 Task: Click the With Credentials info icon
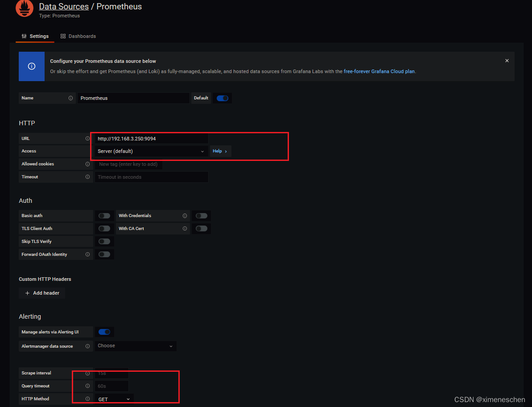tap(185, 216)
